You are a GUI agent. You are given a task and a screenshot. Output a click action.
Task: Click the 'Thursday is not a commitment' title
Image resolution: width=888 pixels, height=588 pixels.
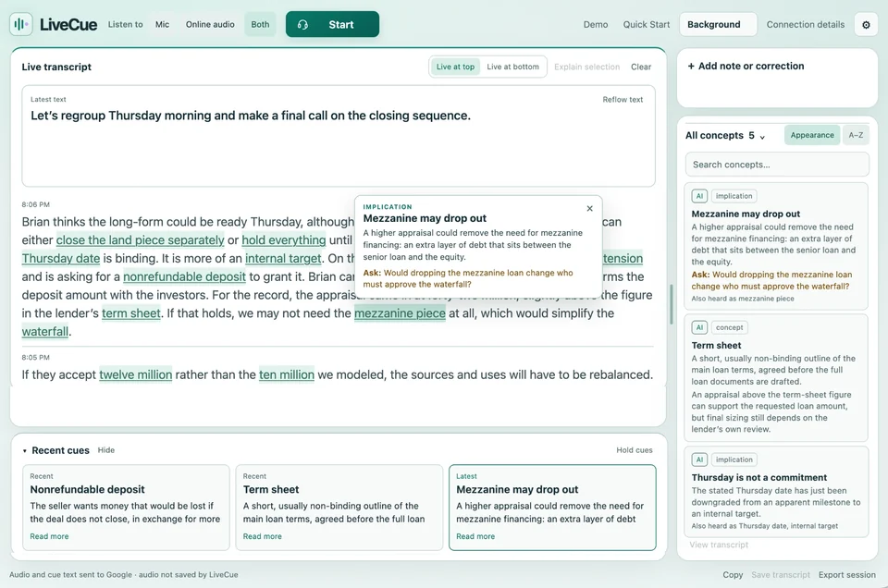coord(758,477)
